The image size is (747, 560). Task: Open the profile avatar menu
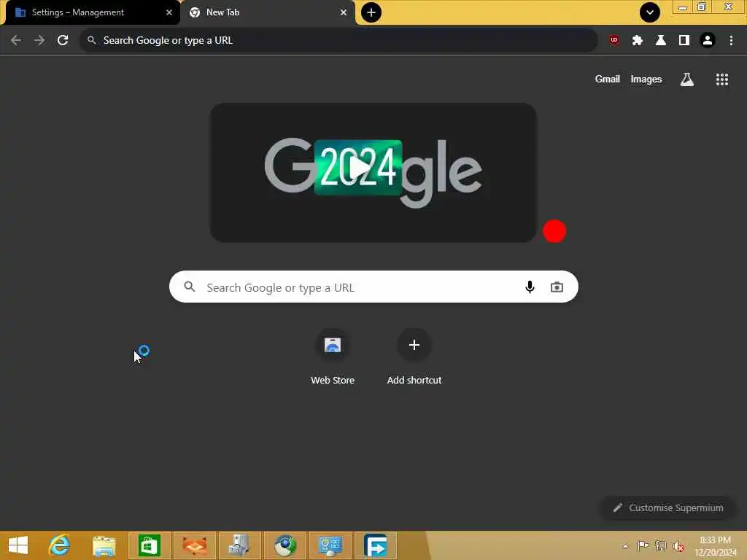(708, 41)
